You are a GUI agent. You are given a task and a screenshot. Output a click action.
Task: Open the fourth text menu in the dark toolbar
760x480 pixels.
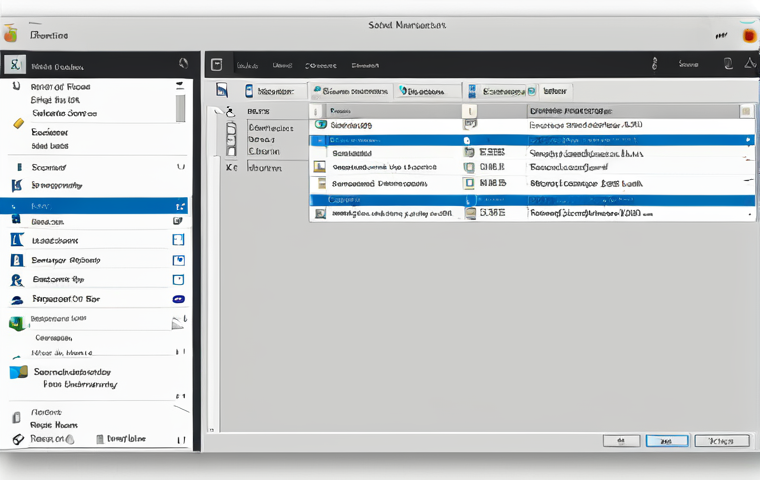(x=365, y=65)
